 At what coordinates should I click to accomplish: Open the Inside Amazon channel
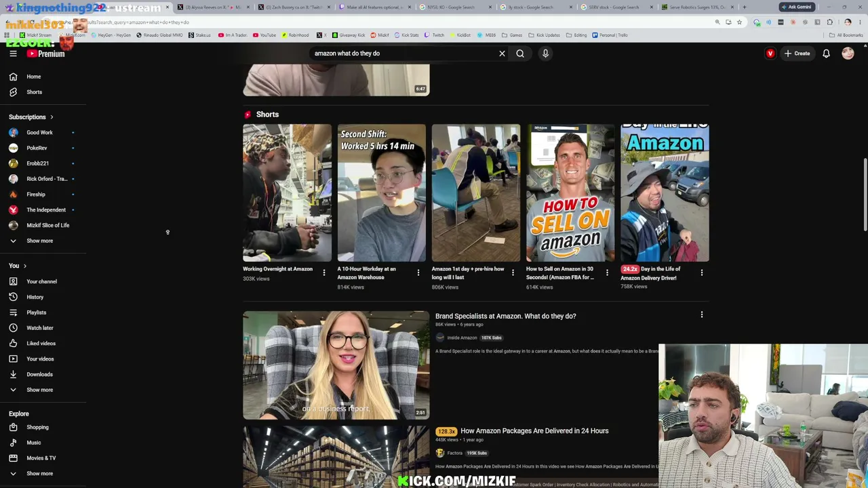tap(462, 338)
